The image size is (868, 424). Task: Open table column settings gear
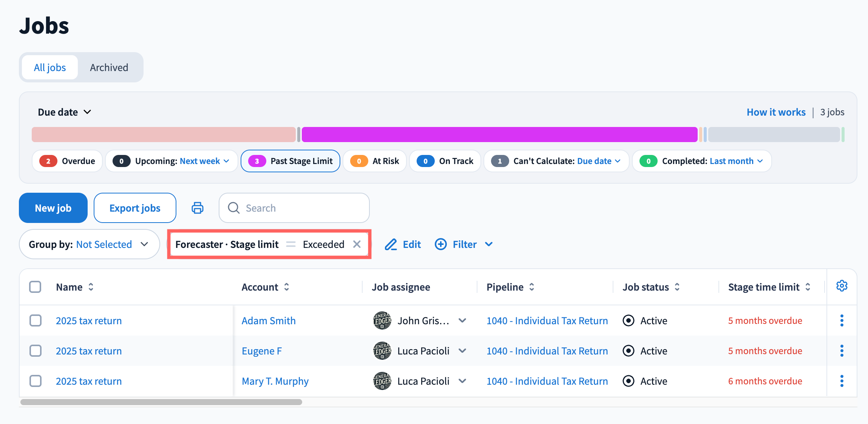842,286
